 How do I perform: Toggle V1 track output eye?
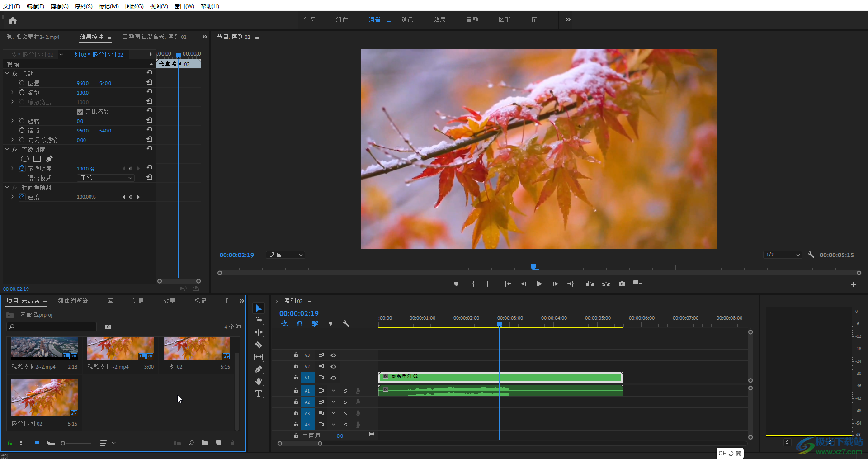[333, 378]
